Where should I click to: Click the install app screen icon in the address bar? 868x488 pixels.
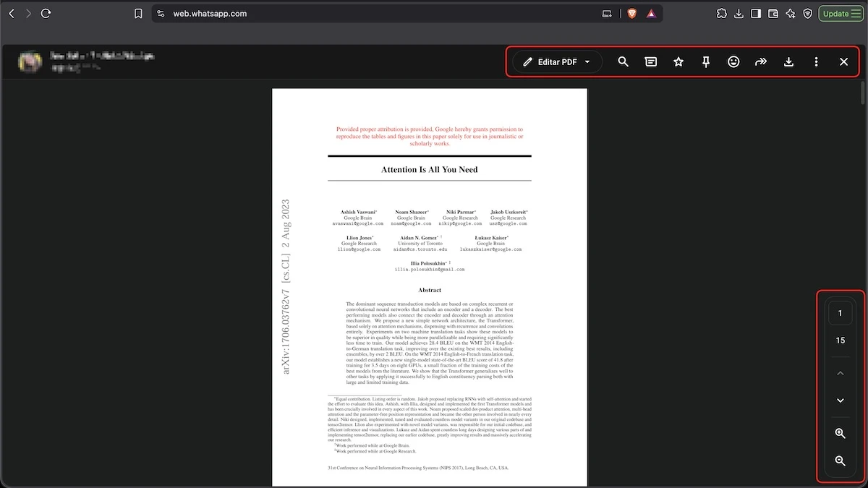tap(607, 14)
